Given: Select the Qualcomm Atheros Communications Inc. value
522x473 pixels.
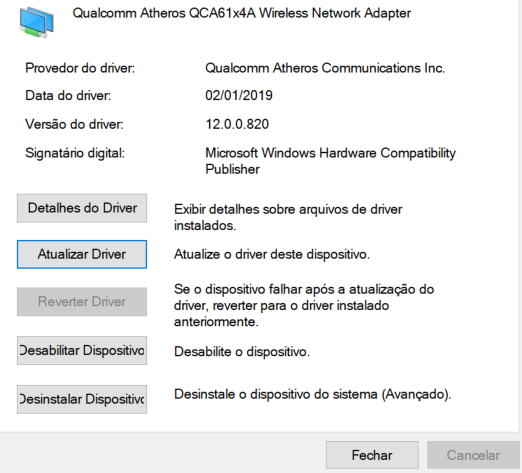Looking at the screenshot, I should tap(325, 68).
